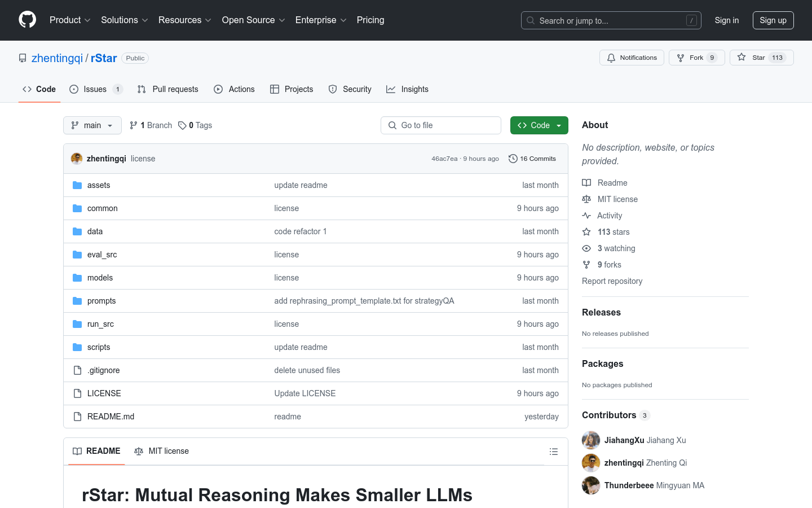Open the assets folder icon
Screen dimensions: 812x508
coord(77,185)
